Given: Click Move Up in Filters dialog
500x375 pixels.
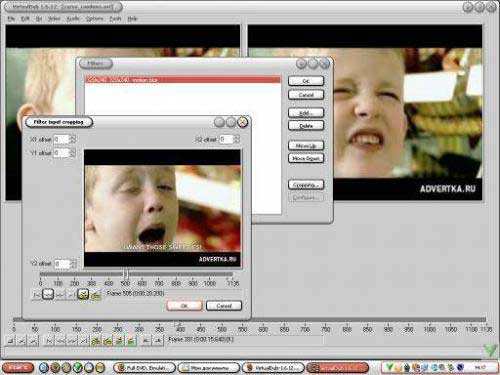Looking at the screenshot, I should point(306,146).
